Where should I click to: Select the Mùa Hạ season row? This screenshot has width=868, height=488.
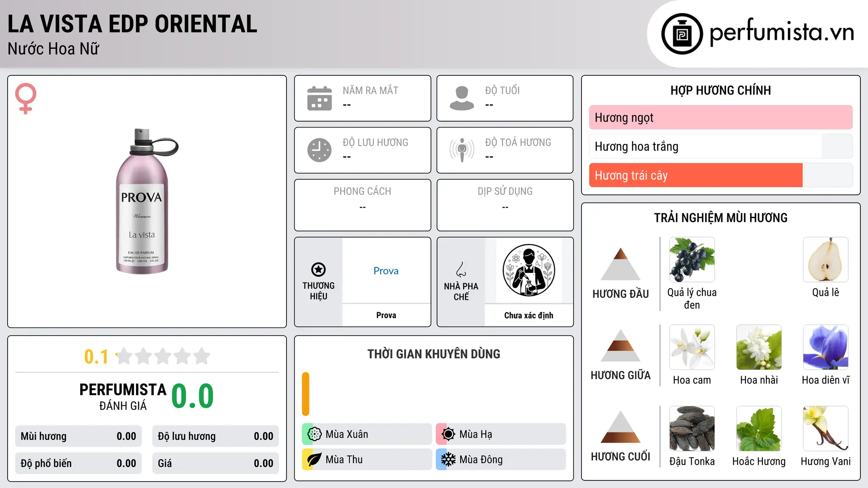(501, 434)
